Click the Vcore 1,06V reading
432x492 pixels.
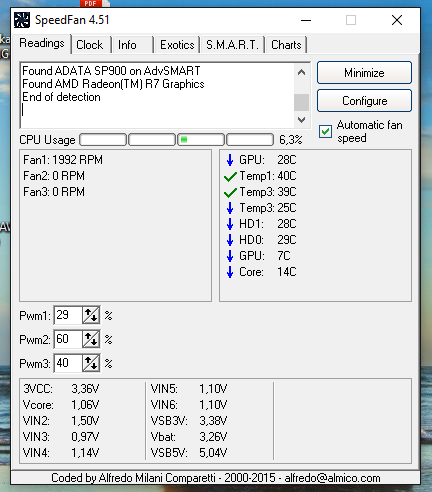pyautogui.click(x=61, y=405)
